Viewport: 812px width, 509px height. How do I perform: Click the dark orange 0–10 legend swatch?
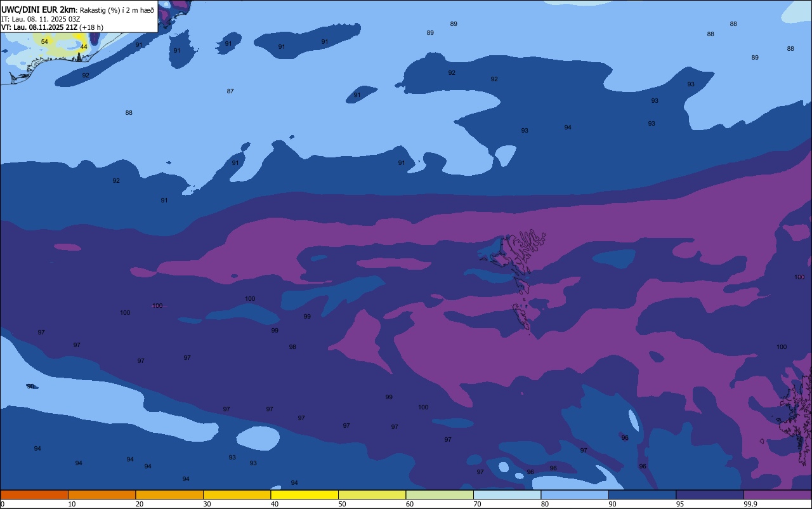34,494
